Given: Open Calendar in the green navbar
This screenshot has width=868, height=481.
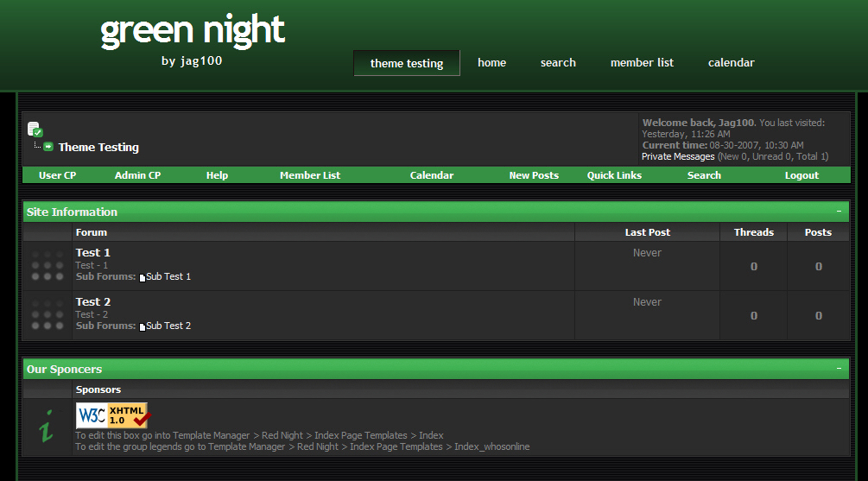Looking at the screenshot, I should click(432, 175).
